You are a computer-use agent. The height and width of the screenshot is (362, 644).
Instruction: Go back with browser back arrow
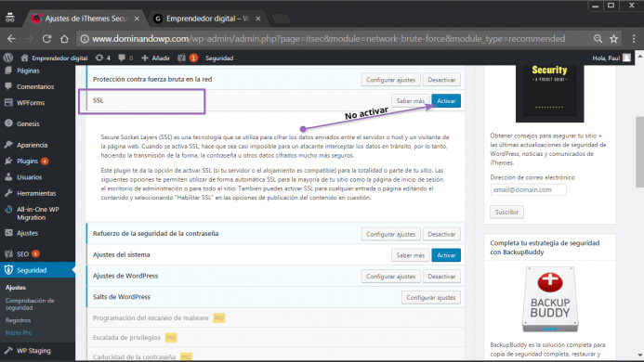tap(11, 39)
